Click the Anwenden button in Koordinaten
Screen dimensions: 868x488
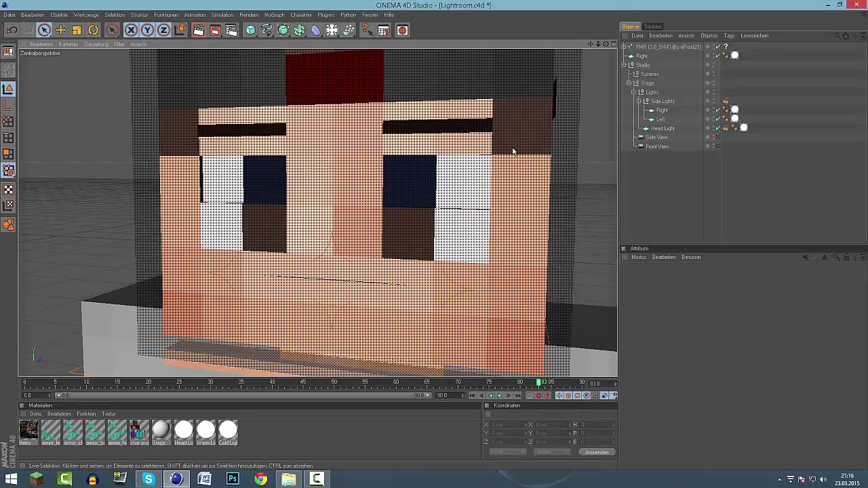(597, 452)
